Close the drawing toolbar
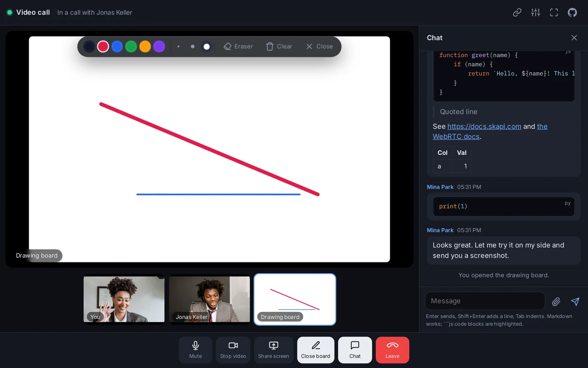 320,46
